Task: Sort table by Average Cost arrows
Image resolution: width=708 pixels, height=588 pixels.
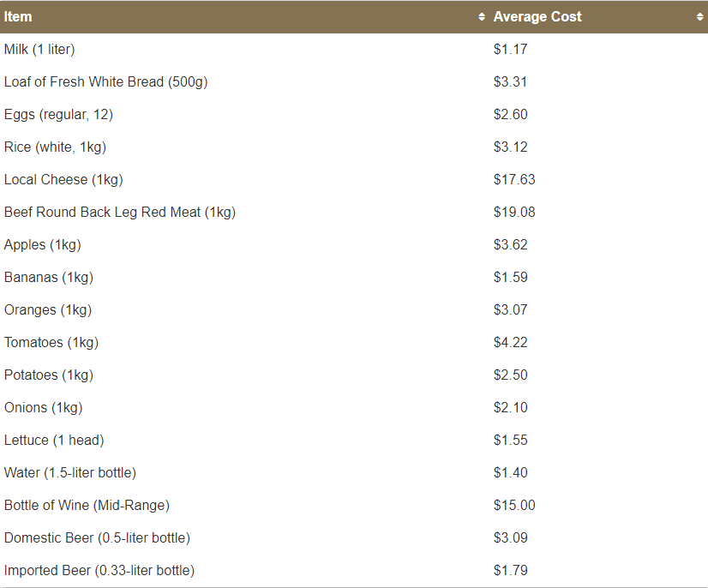Action: pos(700,16)
